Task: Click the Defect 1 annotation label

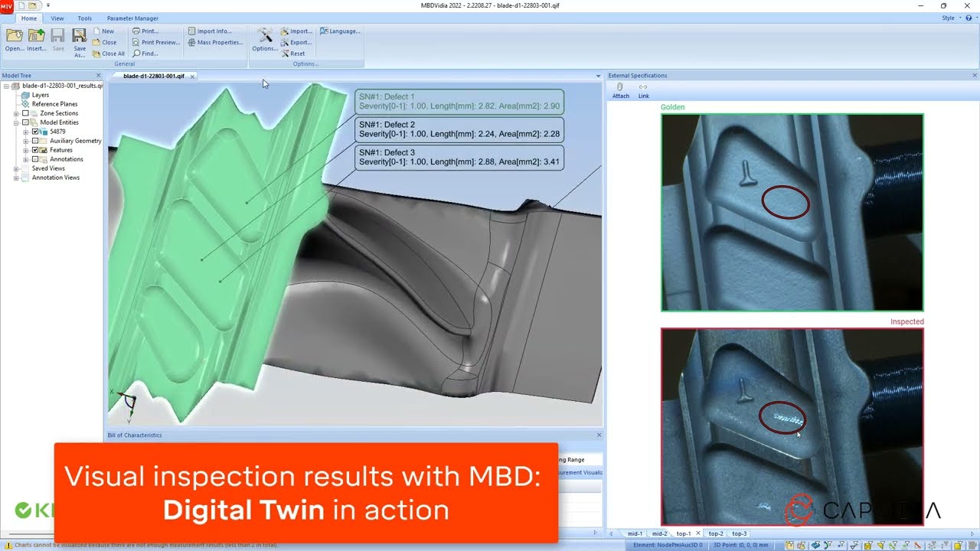Action: point(459,102)
